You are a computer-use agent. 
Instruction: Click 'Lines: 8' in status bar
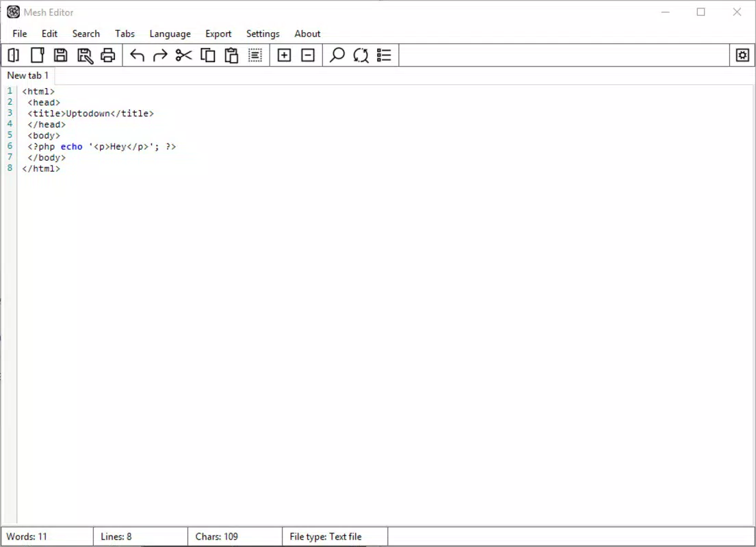(116, 536)
